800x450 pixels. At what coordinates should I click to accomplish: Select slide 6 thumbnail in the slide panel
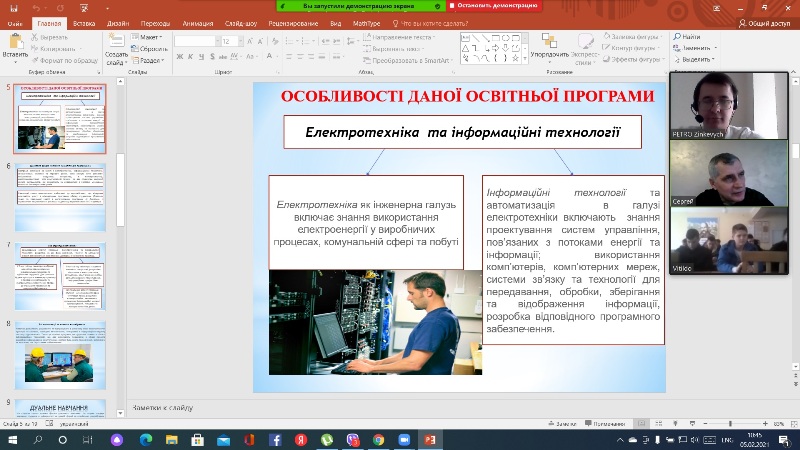pyautogui.click(x=60, y=197)
